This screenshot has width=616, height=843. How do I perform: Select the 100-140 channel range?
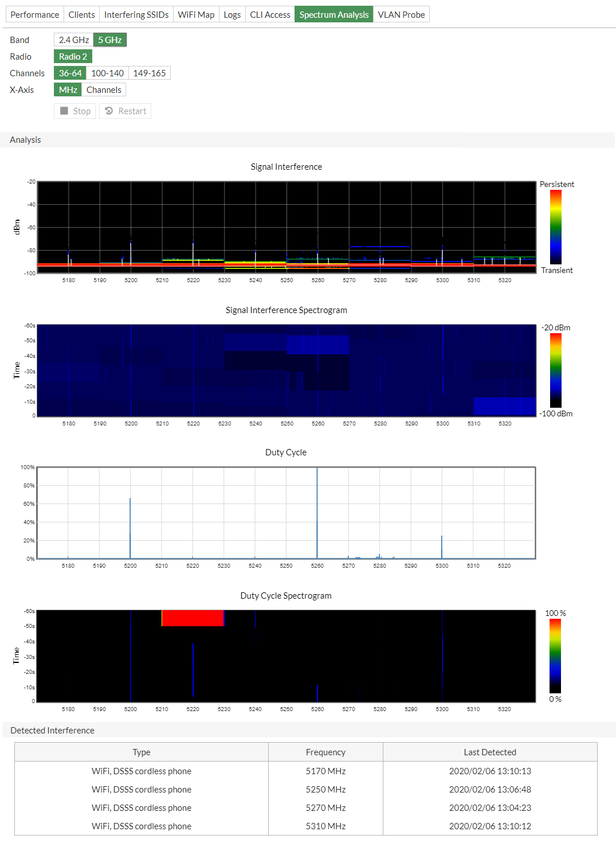click(107, 73)
